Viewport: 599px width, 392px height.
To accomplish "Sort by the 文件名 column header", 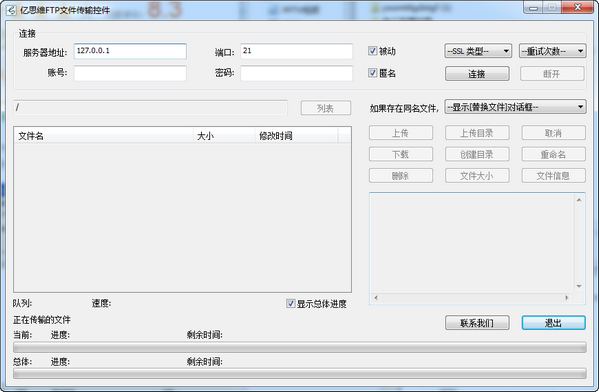I will click(x=104, y=136).
